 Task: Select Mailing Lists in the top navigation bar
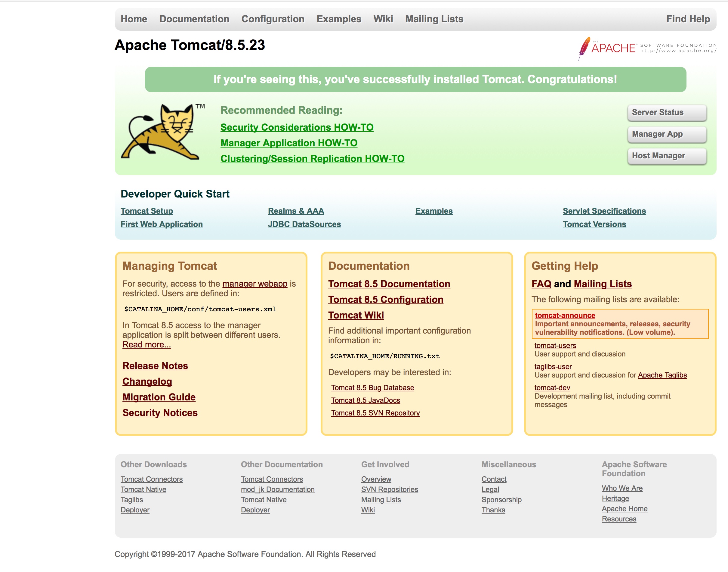click(x=434, y=19)
